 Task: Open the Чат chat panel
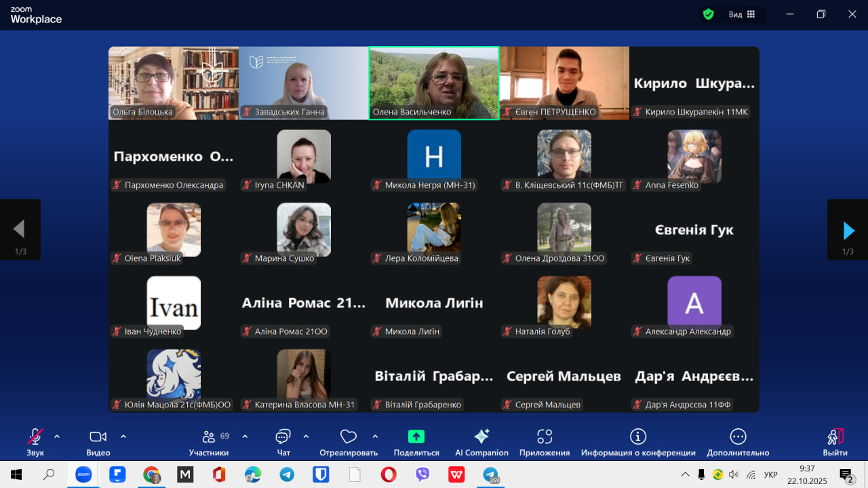coord(283,442)
